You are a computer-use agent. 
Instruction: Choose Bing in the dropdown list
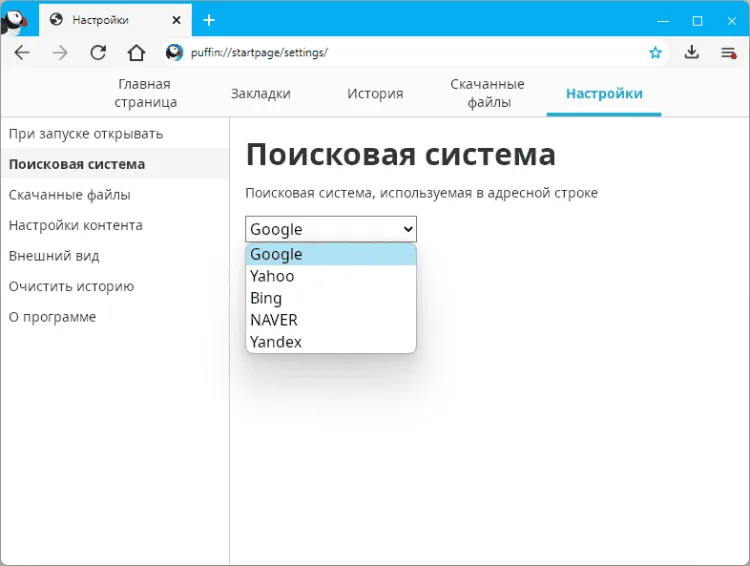331,298
